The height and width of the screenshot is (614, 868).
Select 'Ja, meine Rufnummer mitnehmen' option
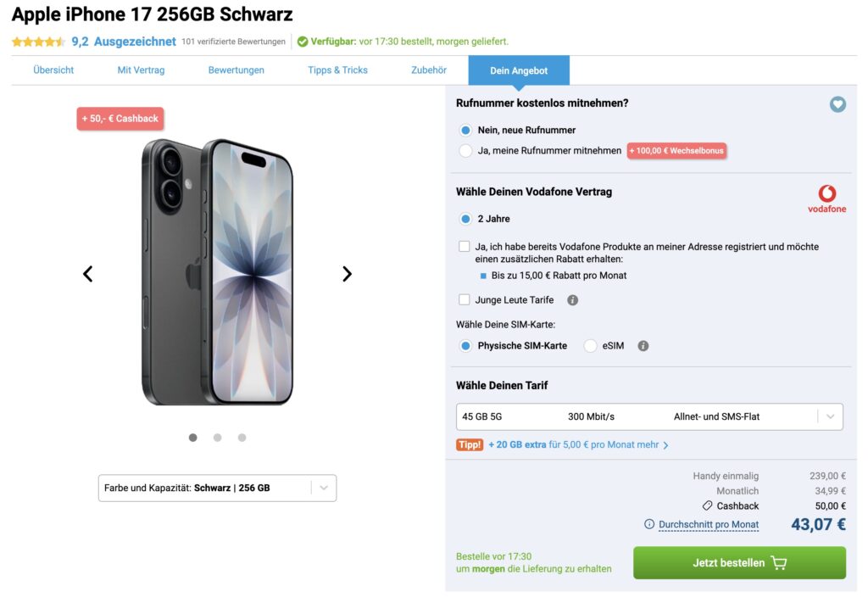point(465,151)
